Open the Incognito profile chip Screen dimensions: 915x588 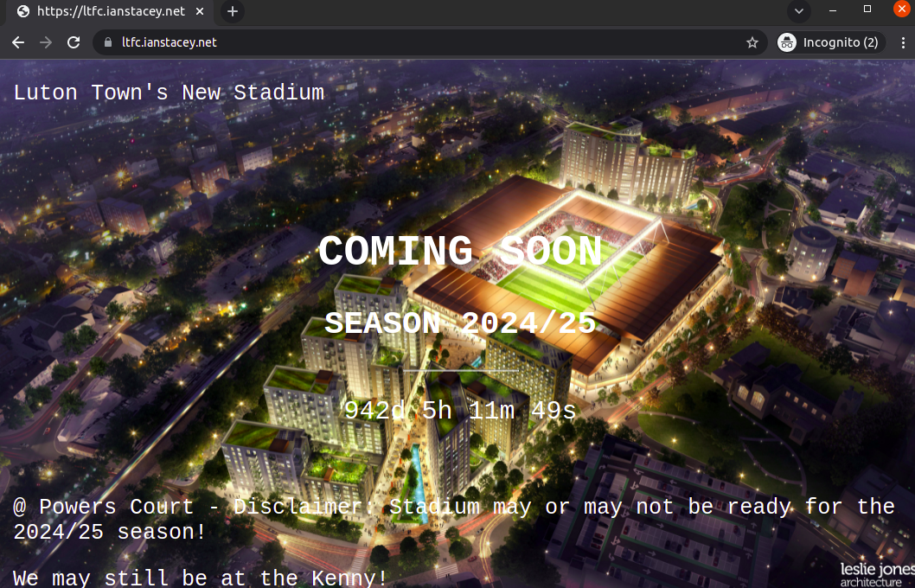(x=830, y=42)
